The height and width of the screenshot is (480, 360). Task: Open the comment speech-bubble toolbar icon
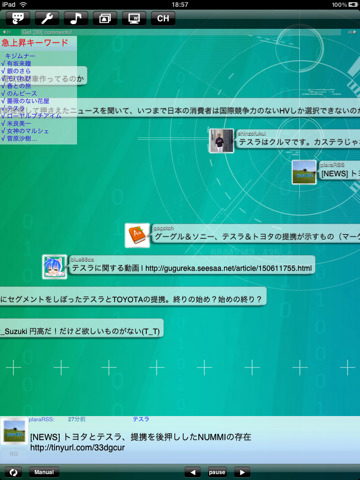click(x=18, y=18)
